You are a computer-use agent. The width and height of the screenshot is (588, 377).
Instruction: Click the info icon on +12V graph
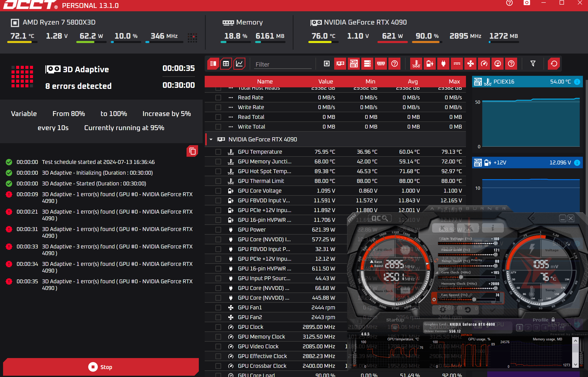[x=577, y=163]
